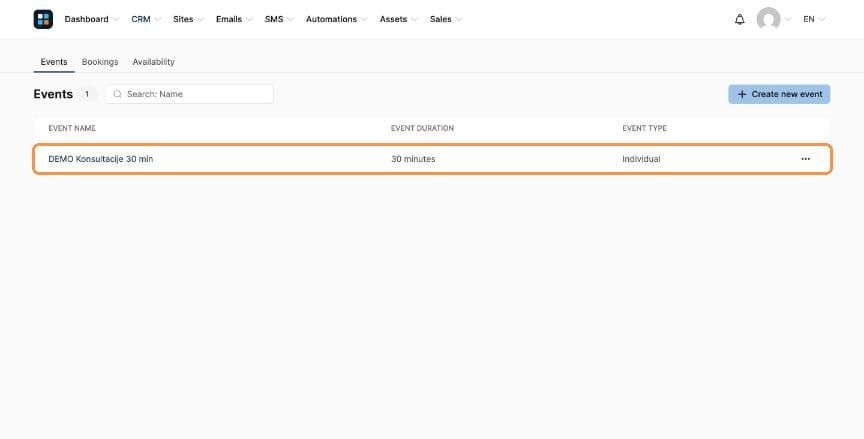
Task: Expand the CRM dropdown
Action: click(146, 19)
